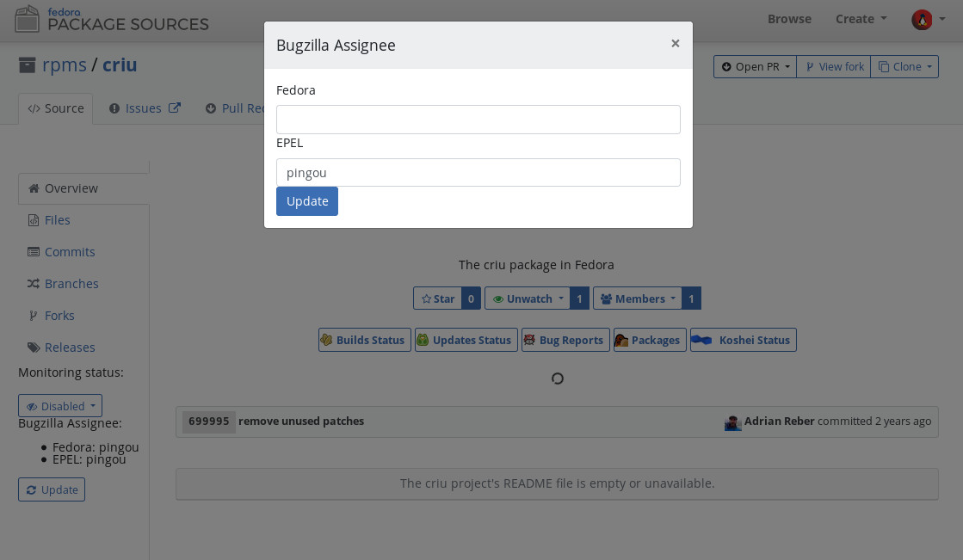
Task: Star the criu project
Action: coord(437,298)
